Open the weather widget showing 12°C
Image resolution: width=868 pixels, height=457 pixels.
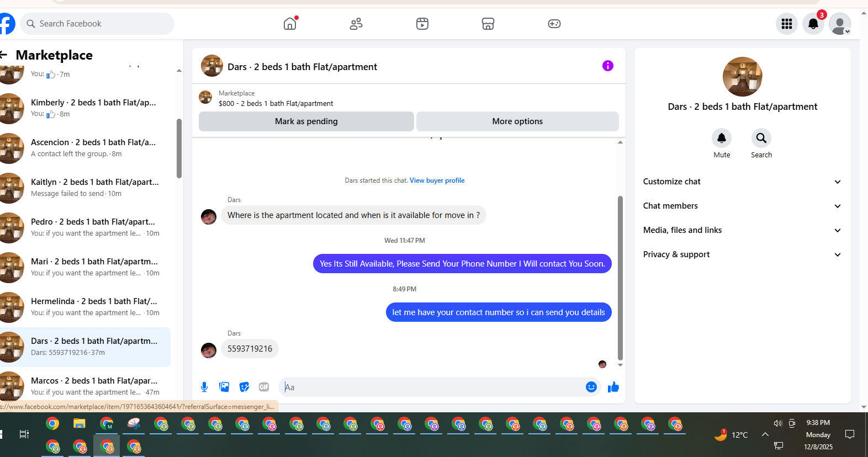(731, 434)
